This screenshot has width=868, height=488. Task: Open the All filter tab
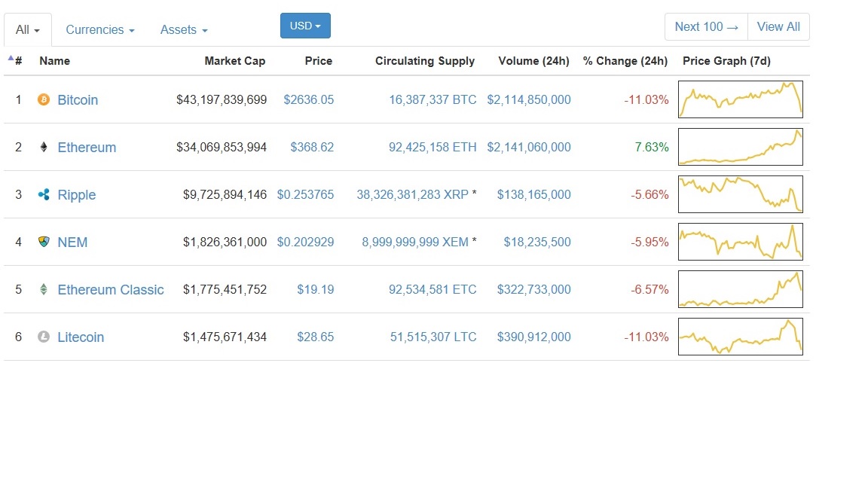click(28, 30)
